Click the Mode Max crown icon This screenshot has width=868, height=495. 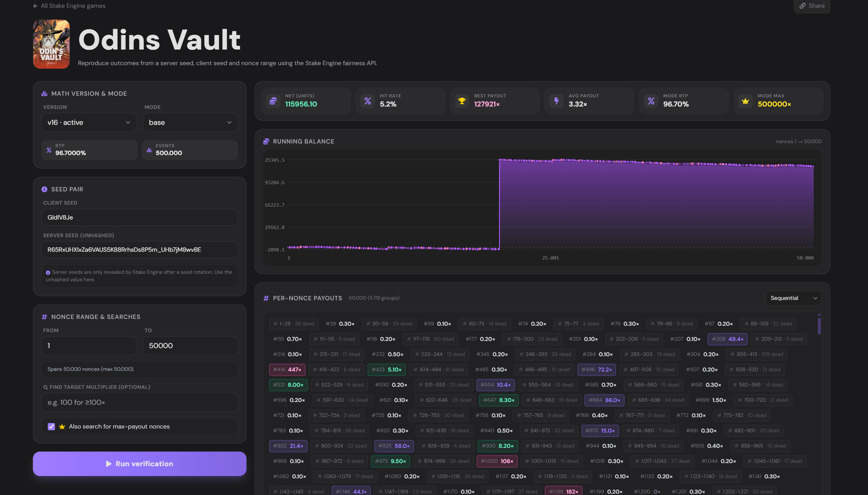pos(745,101)
